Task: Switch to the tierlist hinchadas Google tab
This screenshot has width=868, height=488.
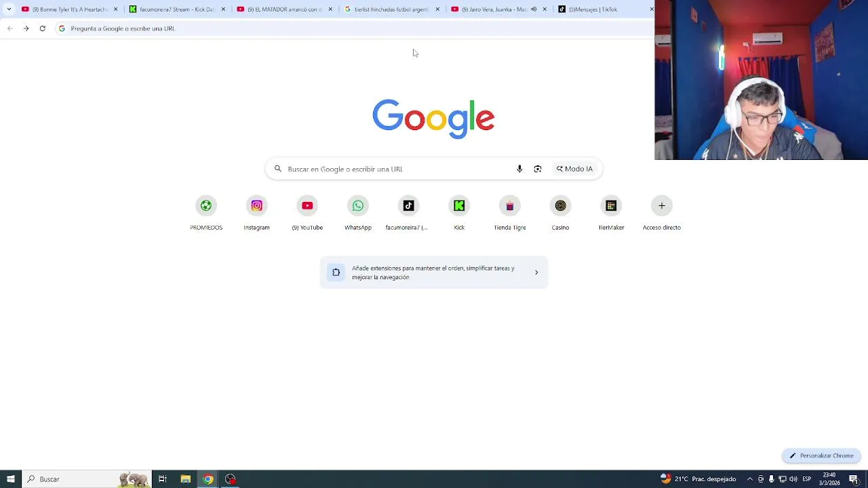Action: pyautogui.click(x=392, y=9)
